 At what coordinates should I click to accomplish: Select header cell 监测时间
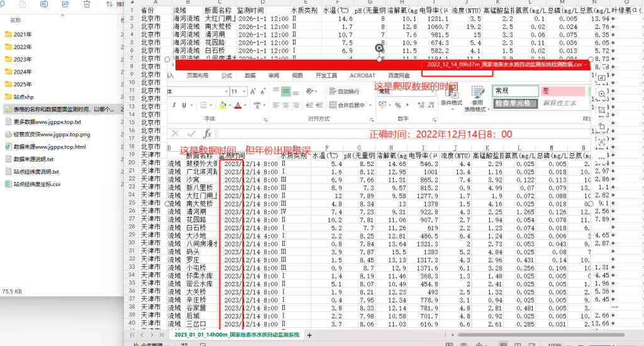(x=263, y=10)
